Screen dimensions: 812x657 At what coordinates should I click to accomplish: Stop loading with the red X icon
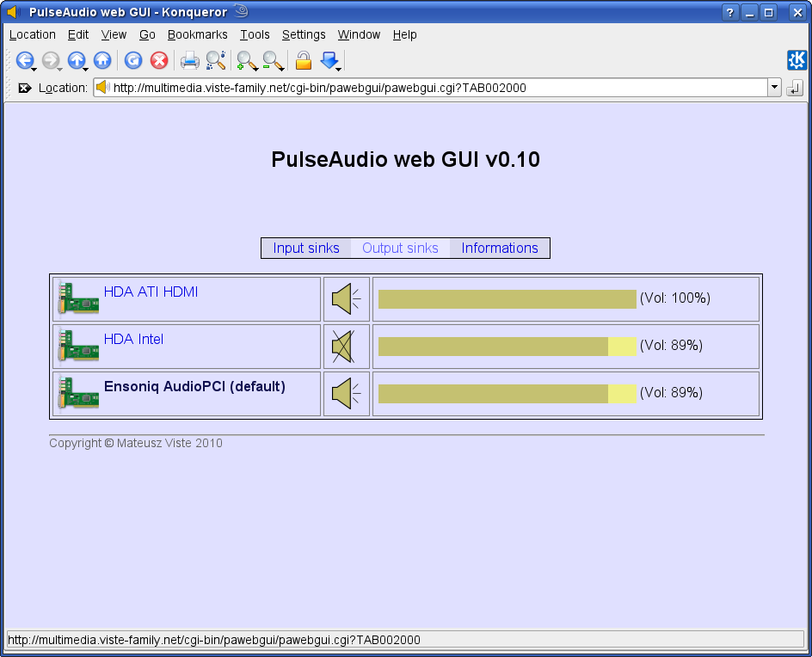point(159,60)
